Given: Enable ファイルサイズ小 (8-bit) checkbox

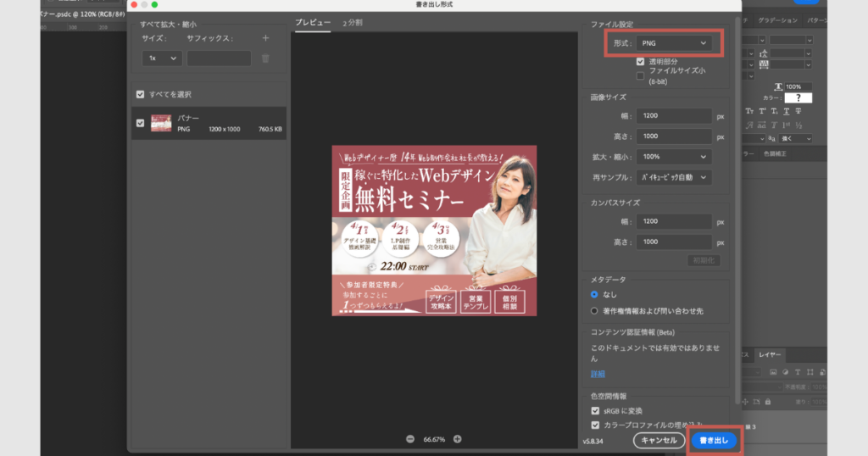Looking at the screenshot, I should pos(641,75).
